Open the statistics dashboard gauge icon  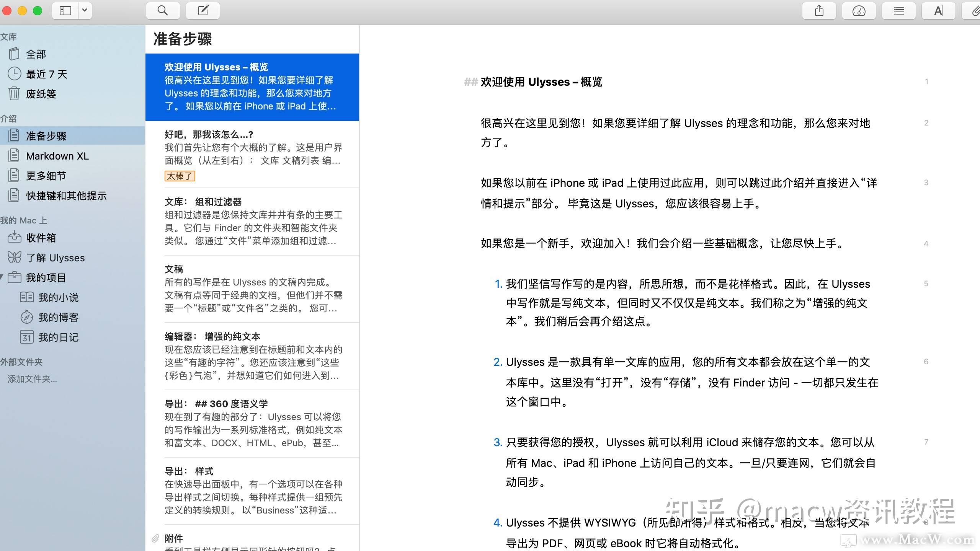(859, 10)
